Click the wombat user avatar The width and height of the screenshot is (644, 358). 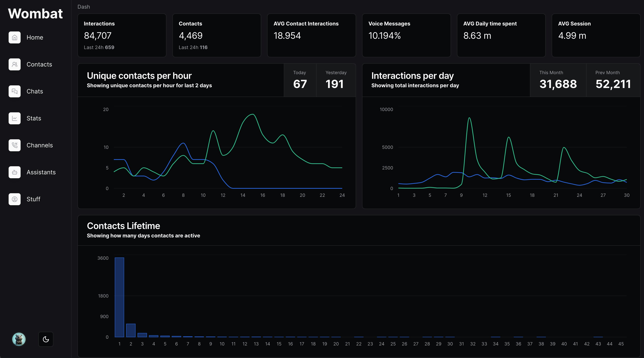point(19,339)
